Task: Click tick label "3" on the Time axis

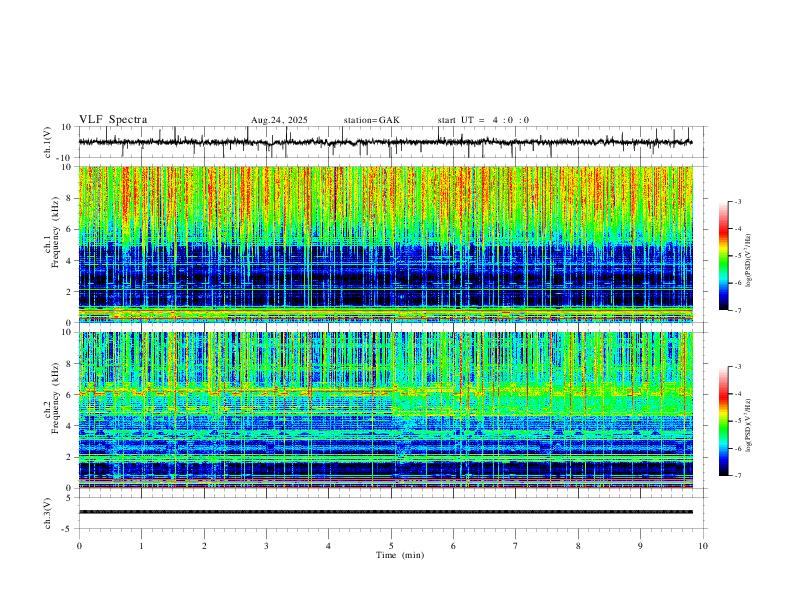Action: (x=266, y=546)
